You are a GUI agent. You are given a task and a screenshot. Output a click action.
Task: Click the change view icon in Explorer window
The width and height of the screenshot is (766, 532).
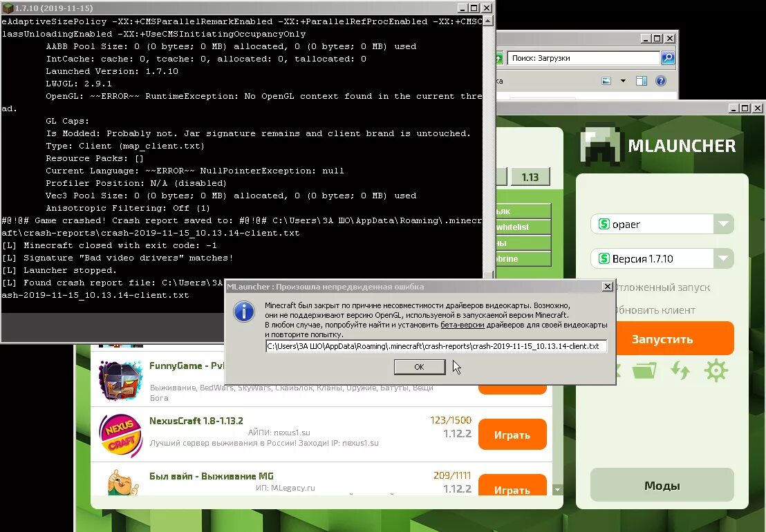click(x=606, y=81)
